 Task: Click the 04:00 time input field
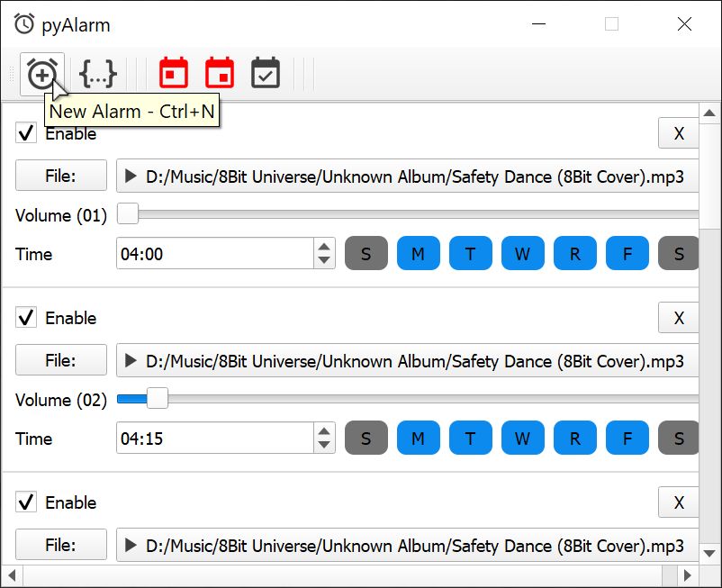(215, 253)
